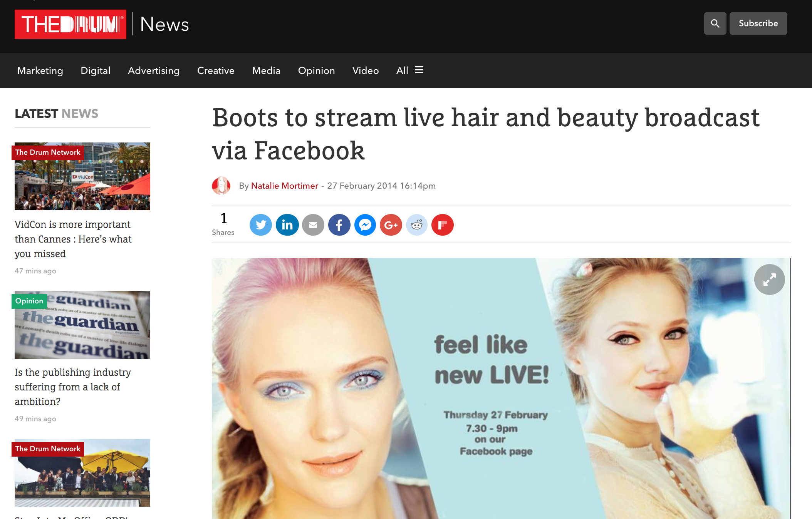Click The Drum Network tag on umbrella photo
Screen dimensions: 812x519
(x=48, y=449)
